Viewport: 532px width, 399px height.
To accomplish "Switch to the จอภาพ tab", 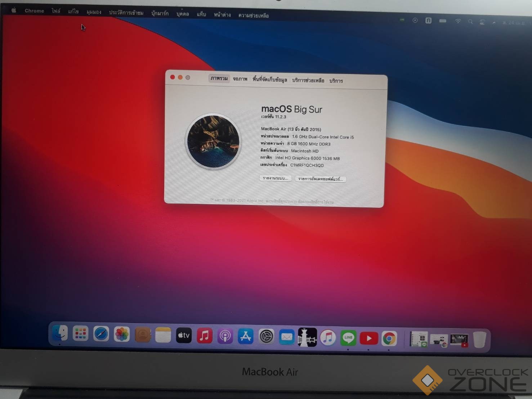I will [x=240, y=79].
